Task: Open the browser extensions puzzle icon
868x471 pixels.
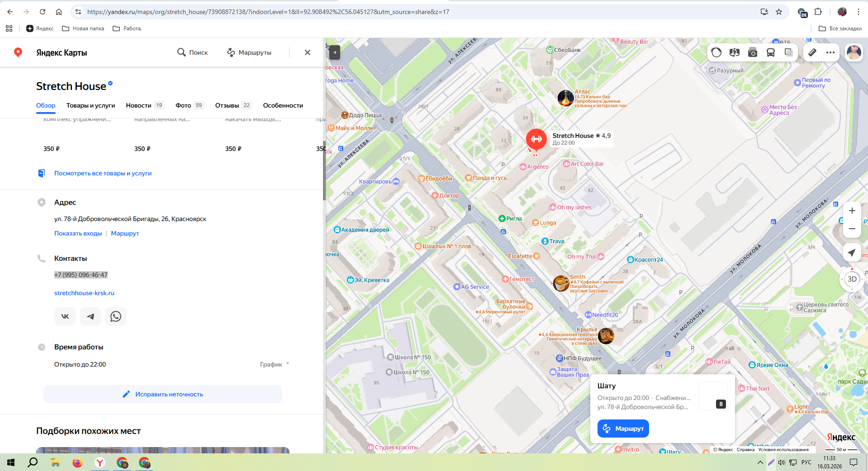Action: click(x=818, y=12)
